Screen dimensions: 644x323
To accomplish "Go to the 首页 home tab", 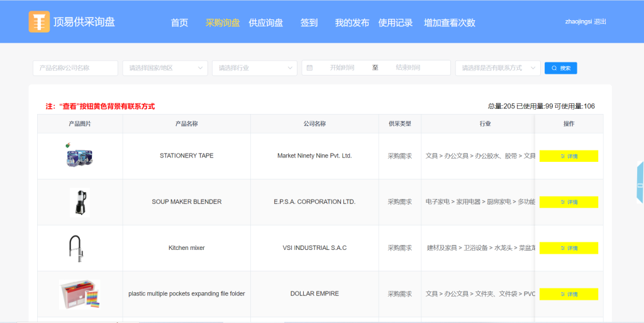I will tap(179, 23).
